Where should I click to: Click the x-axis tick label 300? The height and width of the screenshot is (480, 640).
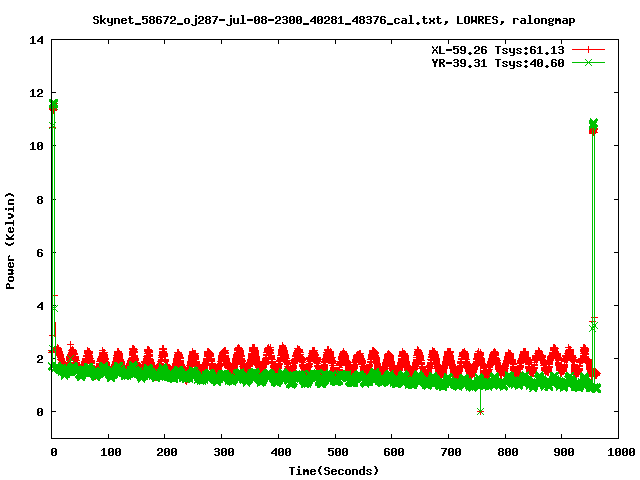click(224, 452)
